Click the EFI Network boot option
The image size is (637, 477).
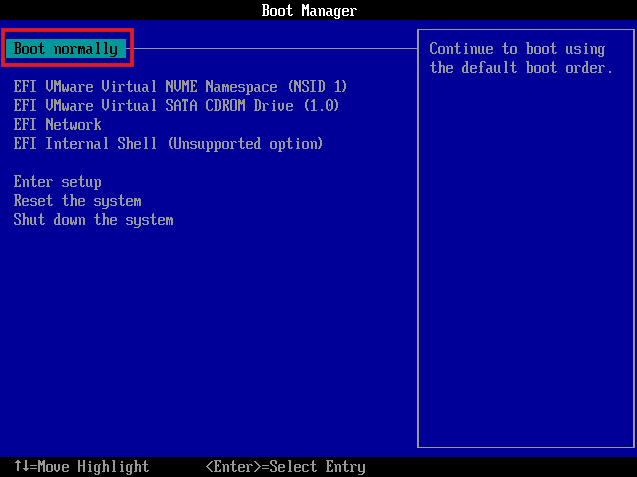(x=58, y=125)
